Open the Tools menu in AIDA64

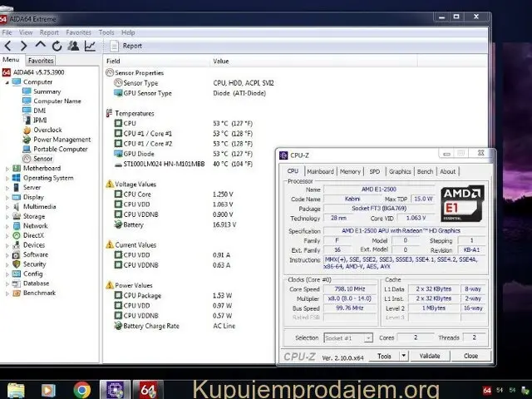(106, 32)
